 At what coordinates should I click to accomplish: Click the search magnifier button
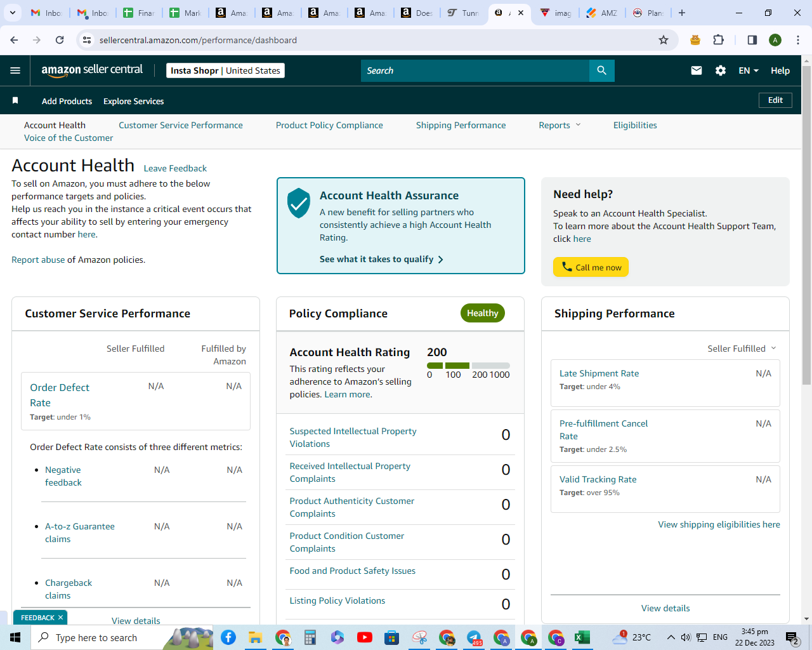(x=602, y=70)
